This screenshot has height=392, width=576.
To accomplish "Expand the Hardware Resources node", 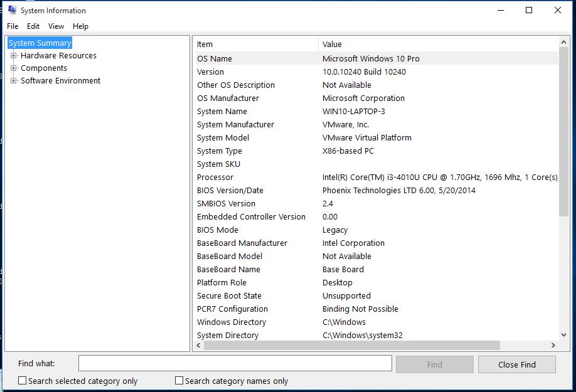I will click(x=14, y=55).
